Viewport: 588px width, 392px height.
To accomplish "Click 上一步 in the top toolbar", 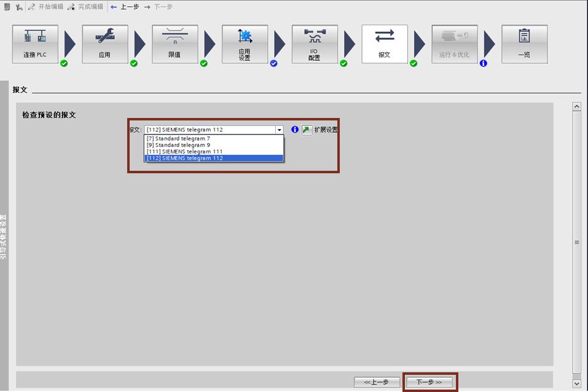I will tap(125, 7).
